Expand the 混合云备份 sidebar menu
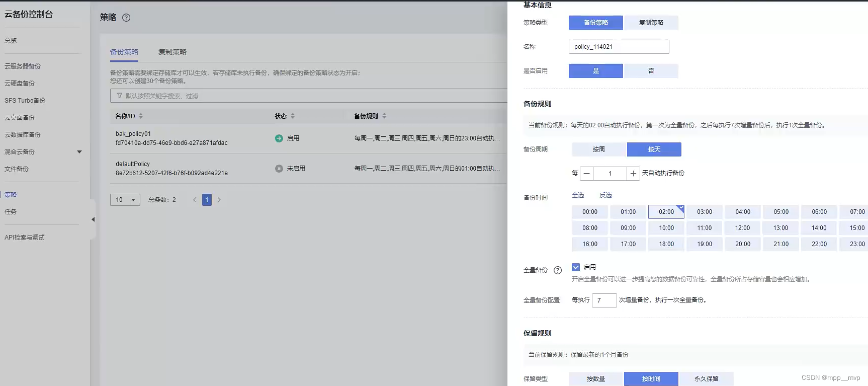Image resolution: width=868 pixels, height=386 pixels. tap(79, 152)
